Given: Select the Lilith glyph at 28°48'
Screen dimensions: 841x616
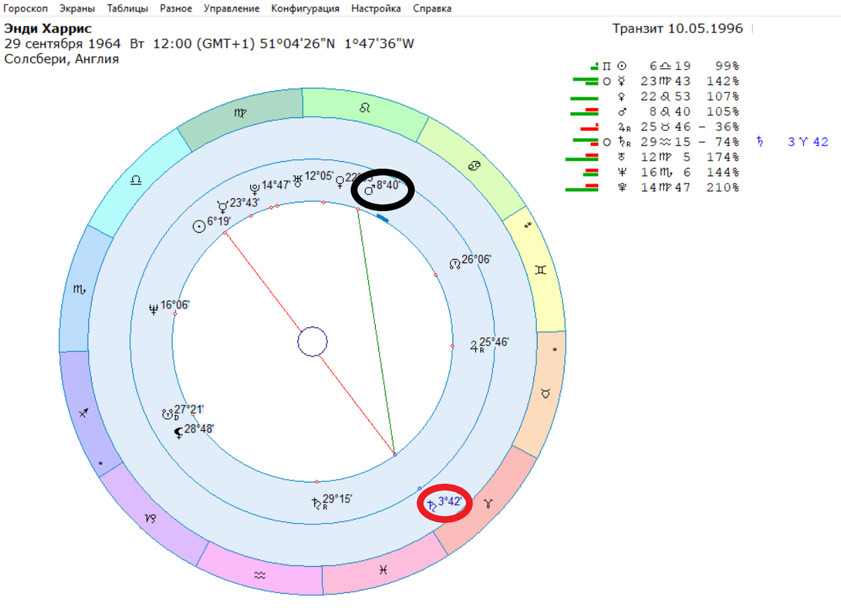Looking at the screenshot, I should coord(179,432).
